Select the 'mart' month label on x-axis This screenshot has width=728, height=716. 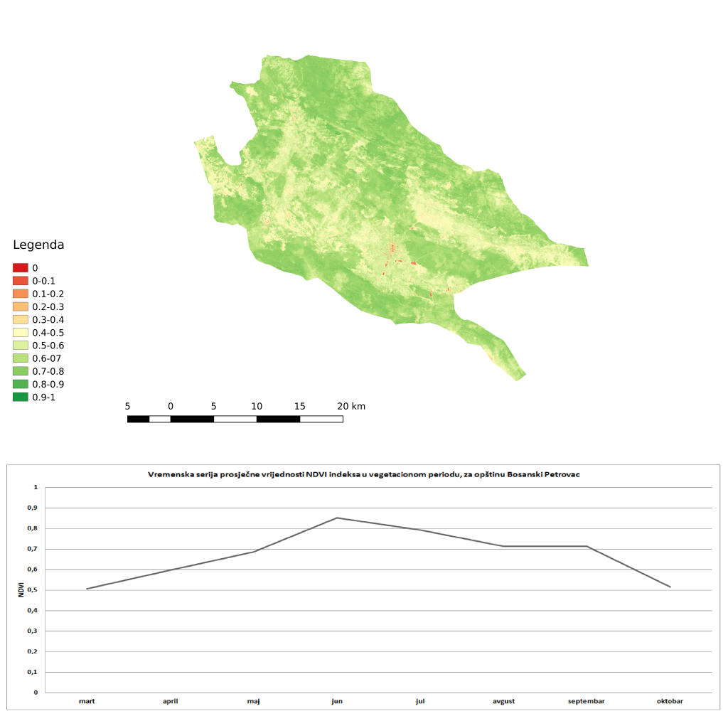(87, 701)
